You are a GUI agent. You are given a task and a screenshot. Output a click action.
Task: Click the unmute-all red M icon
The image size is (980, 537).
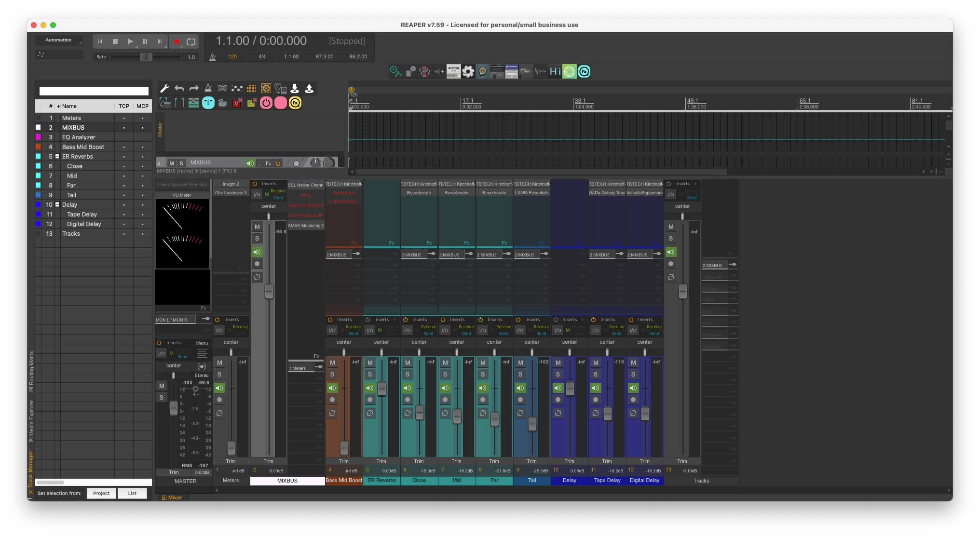pyautogui.click(x=237, y=103)
